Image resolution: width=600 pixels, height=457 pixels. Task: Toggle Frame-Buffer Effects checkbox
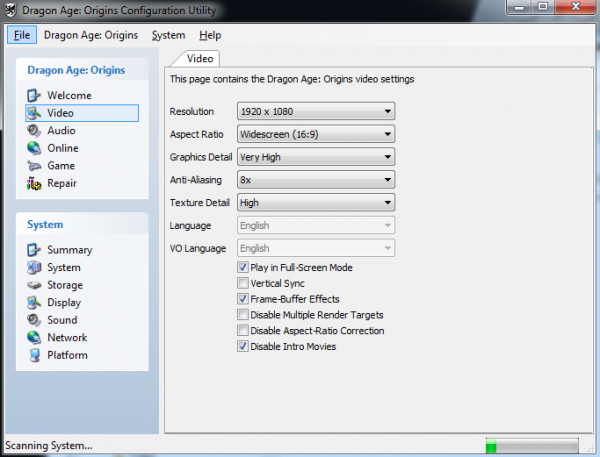click(x=243, y=299)
